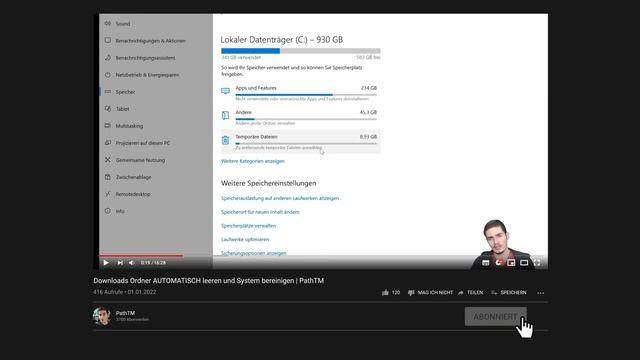Click the Info circle icon
Screen dimensions: 640x360
[108, 211]
